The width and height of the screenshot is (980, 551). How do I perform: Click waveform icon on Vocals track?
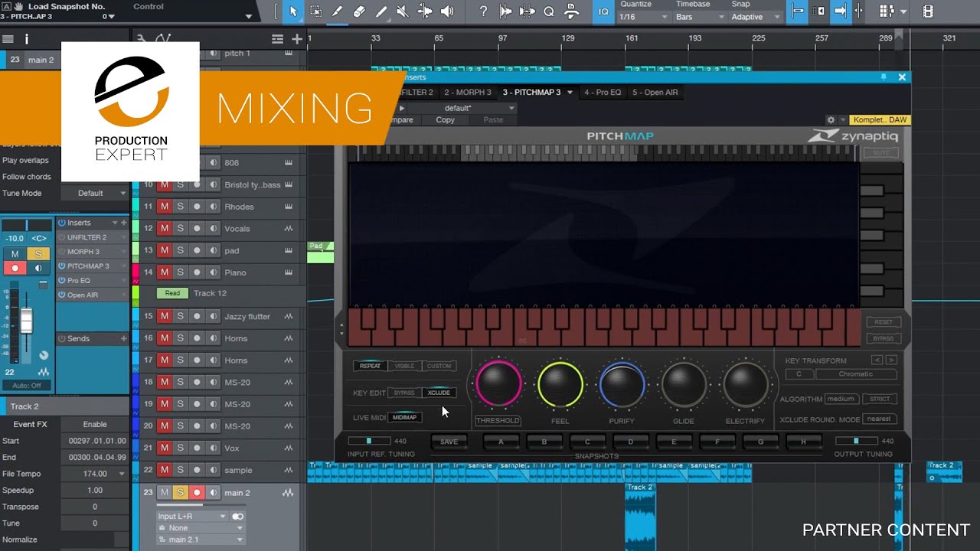(x=289, y=228)
